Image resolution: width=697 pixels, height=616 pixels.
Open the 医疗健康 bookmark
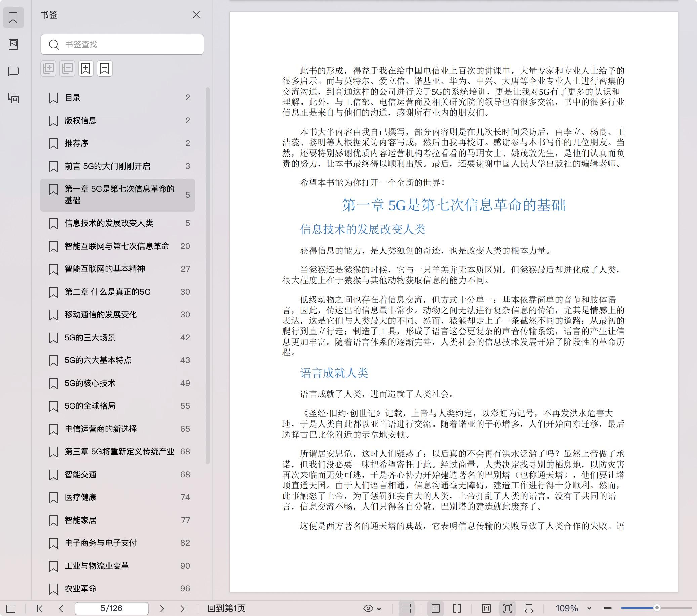(x=118, y=497)
